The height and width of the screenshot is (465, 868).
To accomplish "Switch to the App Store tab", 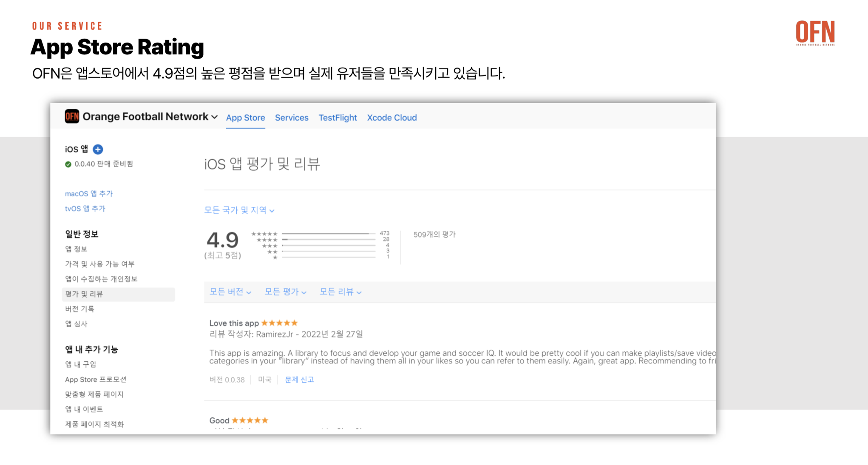I will (245, 118).
